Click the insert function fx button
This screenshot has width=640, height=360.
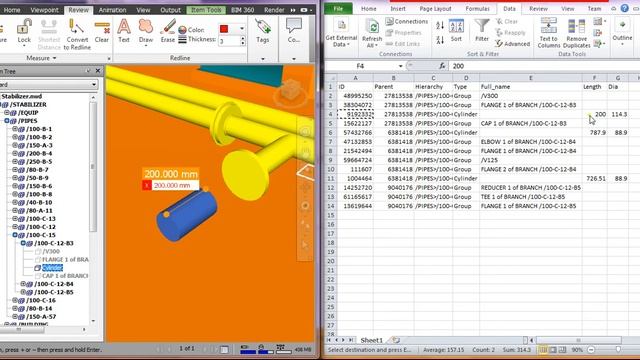pyautogui.click(x=442, y=66)
